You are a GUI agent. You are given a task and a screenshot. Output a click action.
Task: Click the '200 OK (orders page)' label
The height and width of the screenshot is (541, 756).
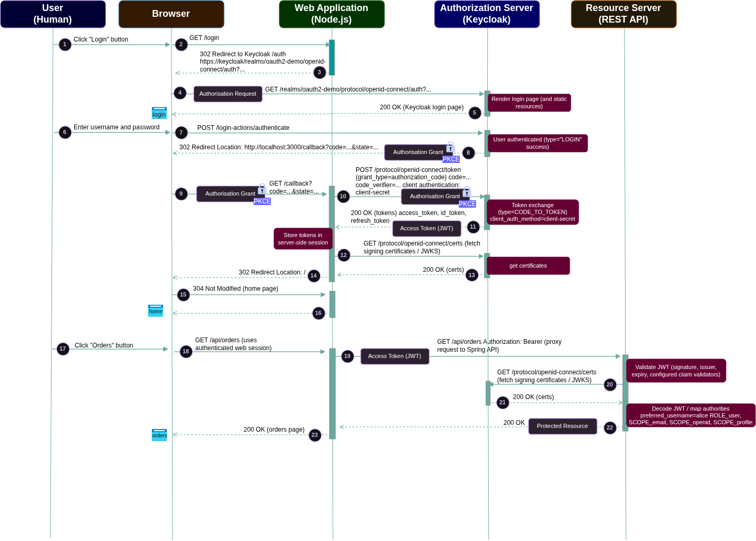[x=274, y=430]
